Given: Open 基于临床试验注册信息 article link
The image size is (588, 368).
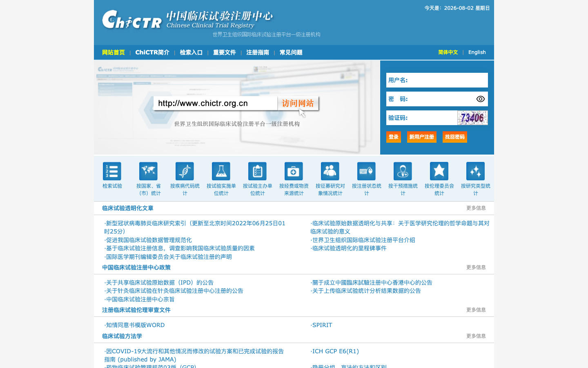Looking at the screenshot, I should [179, 248].
